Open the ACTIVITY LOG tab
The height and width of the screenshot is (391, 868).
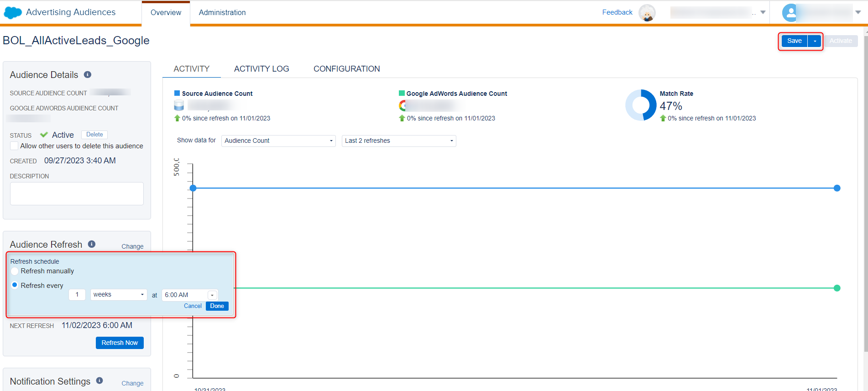tap(261, 69)
